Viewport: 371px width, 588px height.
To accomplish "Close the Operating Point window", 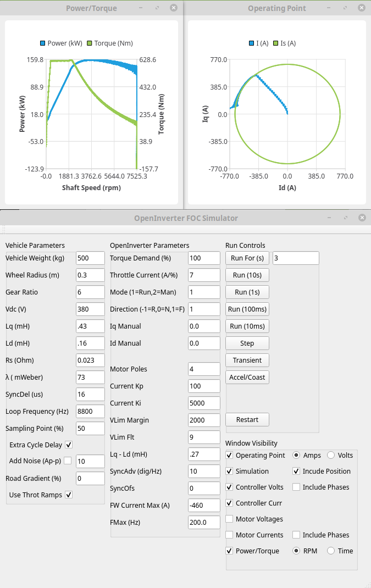I will 362,8.
